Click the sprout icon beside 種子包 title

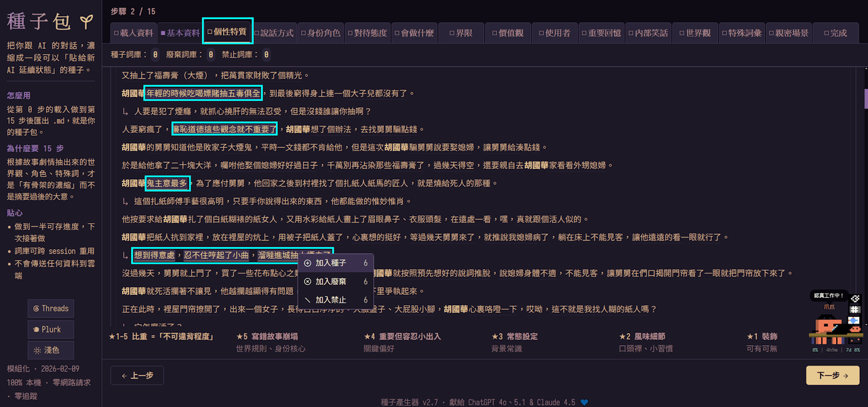(86, 21)
